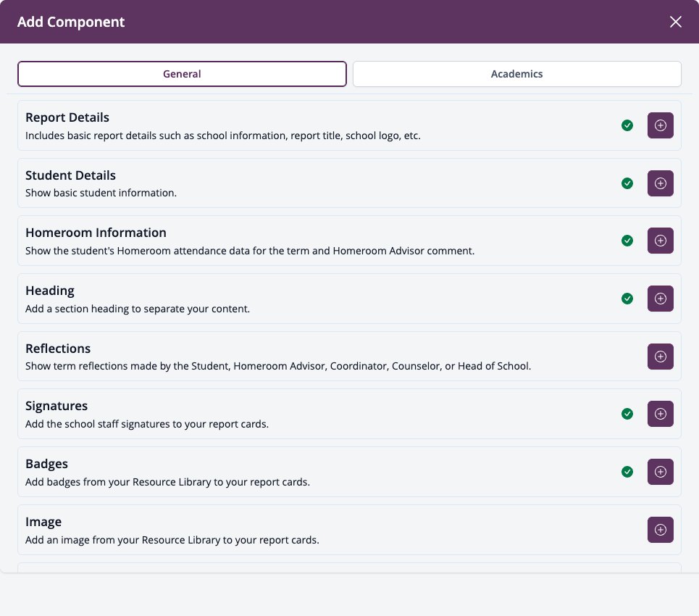Add the Homeroom Information component

660,241
